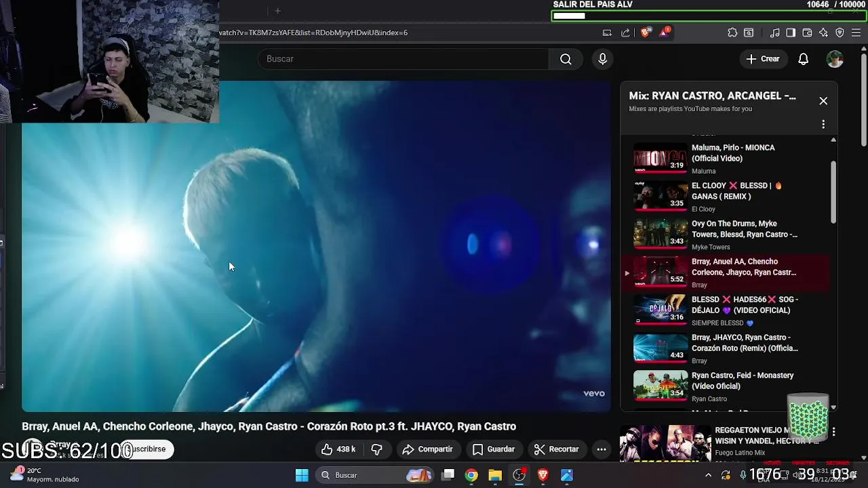The height and width of the screenshot is (488, 868).
Task: Open Google Chrome from the taskbar
Action: coord(471,475)
